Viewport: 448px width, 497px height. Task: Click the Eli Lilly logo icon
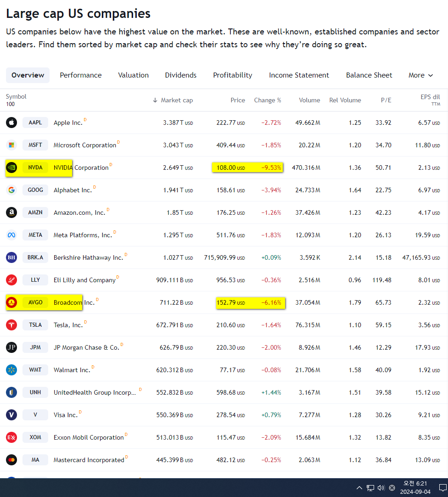[11, 280]
